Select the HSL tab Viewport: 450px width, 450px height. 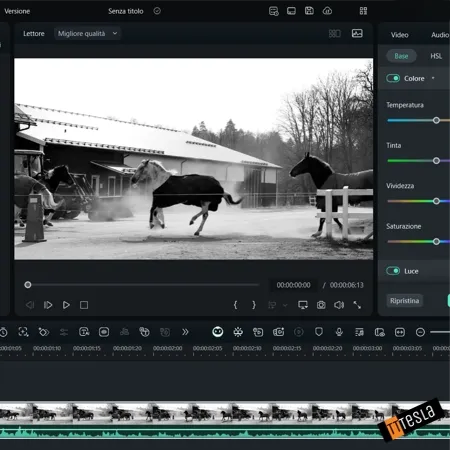pyautogui.click(x=436, y=56)
